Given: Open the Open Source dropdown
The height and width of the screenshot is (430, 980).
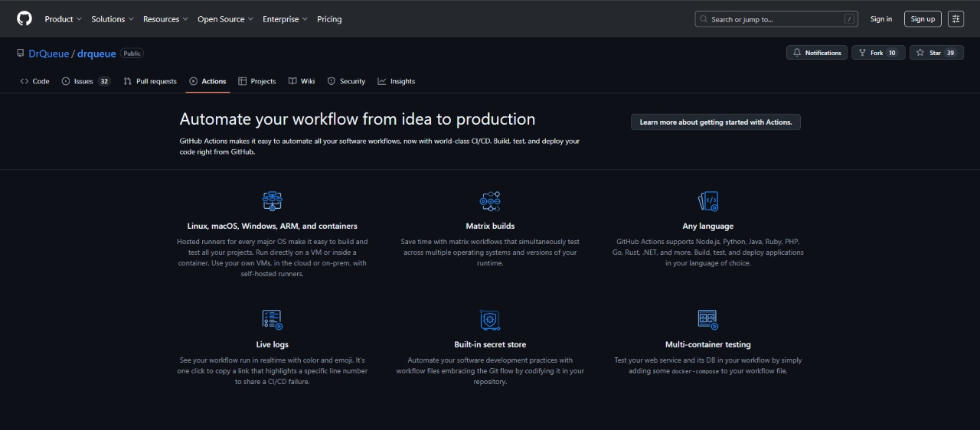Looking at the screenshot, I should click(x=226, y=19).
